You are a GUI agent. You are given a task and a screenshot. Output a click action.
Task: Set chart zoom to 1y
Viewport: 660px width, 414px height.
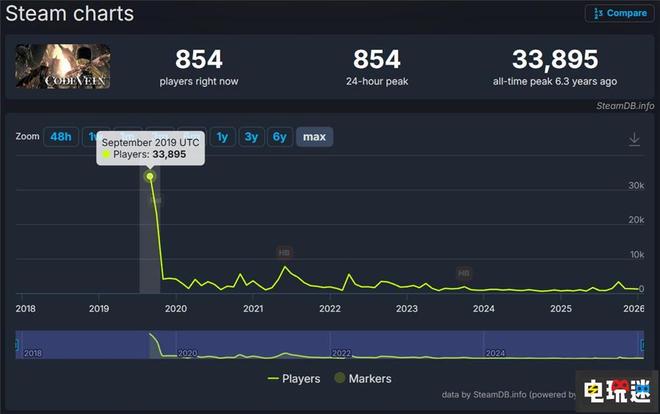point(222,137)
